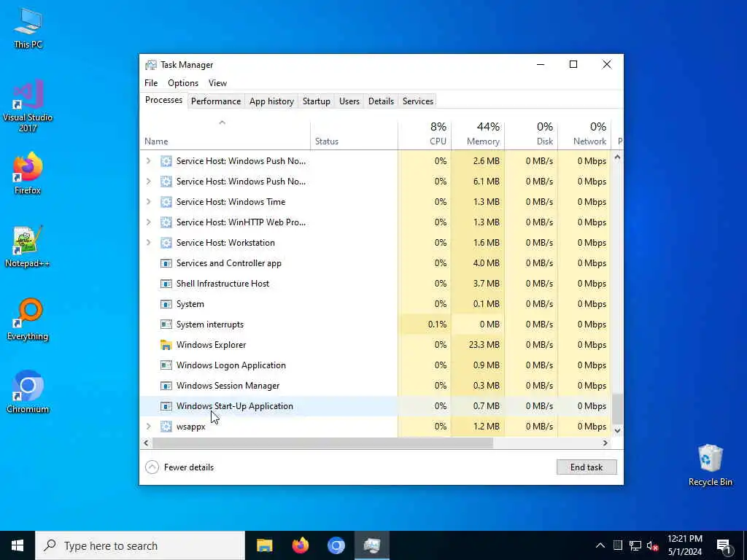Sort processes by the Name column
The image size is (747, 560).
click(225, 134)
